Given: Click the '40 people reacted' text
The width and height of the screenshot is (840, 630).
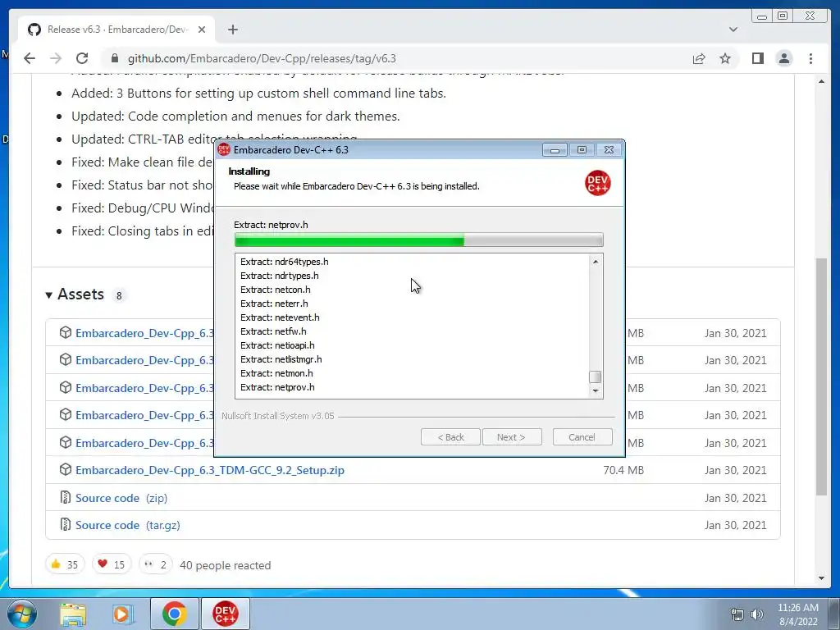Looking at the screenshot, I should click(x=225, y=565).
